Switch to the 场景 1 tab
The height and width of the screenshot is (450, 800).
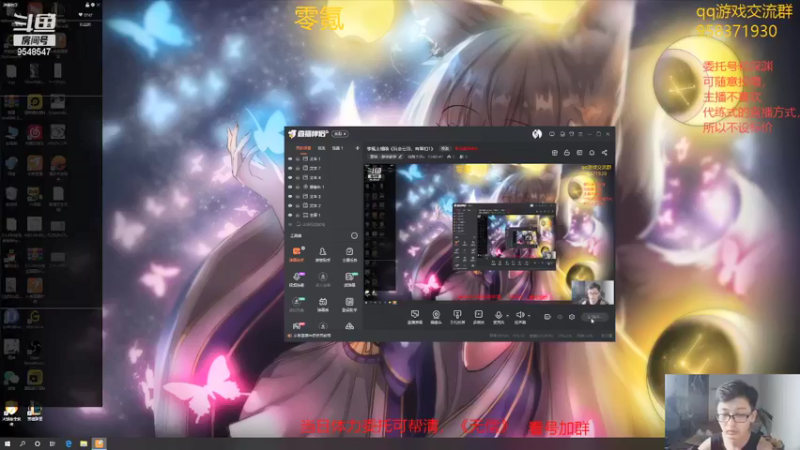338,148
